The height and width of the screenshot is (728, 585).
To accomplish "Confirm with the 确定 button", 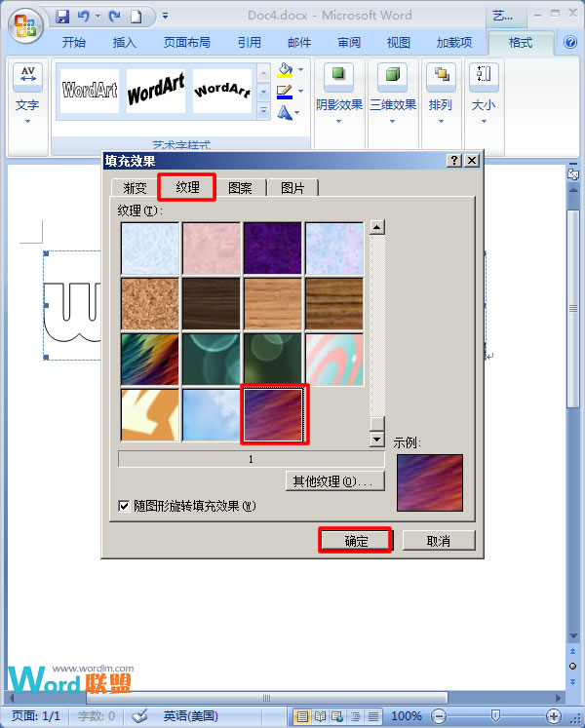I will 356,541.
